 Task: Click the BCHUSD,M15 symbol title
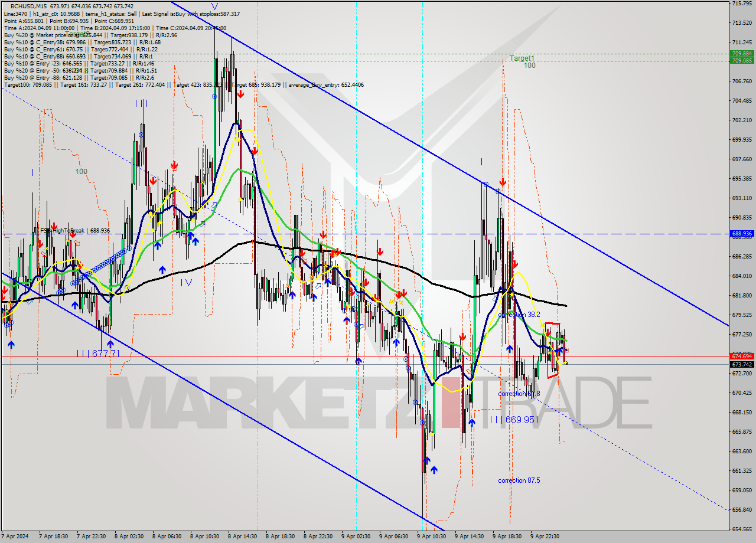(30, 6)
